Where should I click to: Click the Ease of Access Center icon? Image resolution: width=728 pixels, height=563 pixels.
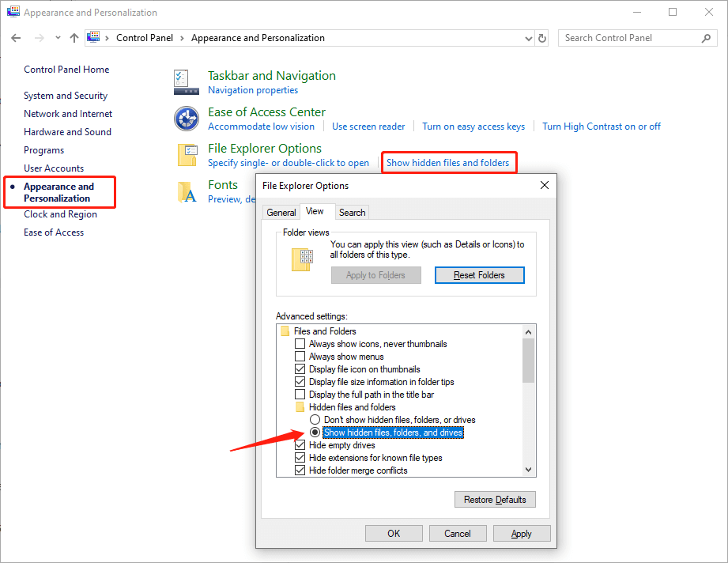(x=187, y=119)
